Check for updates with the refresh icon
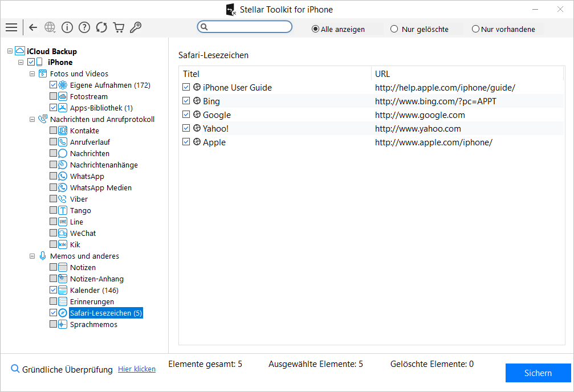Viewport: 574px width, 392px height. click(x=101, y=27)
